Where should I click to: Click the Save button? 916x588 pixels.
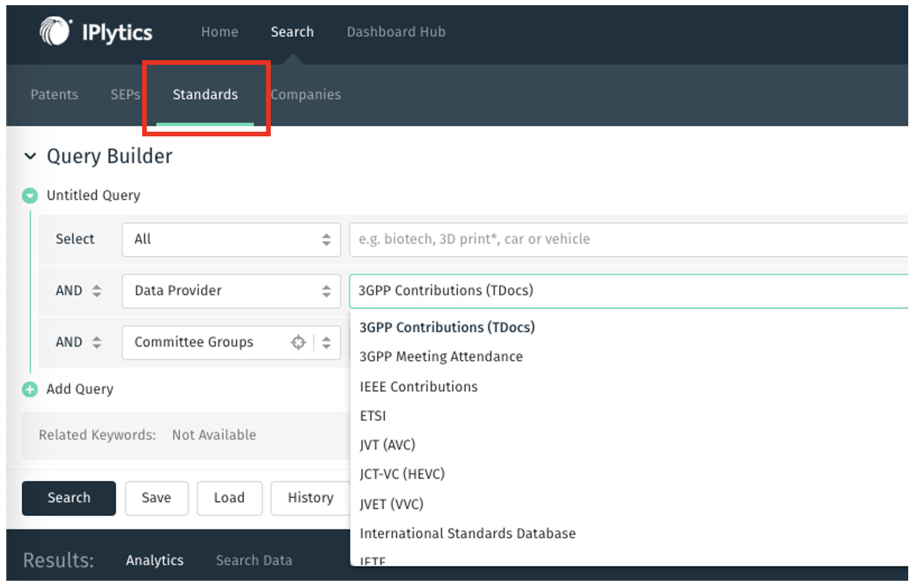[x=157, y=498]
